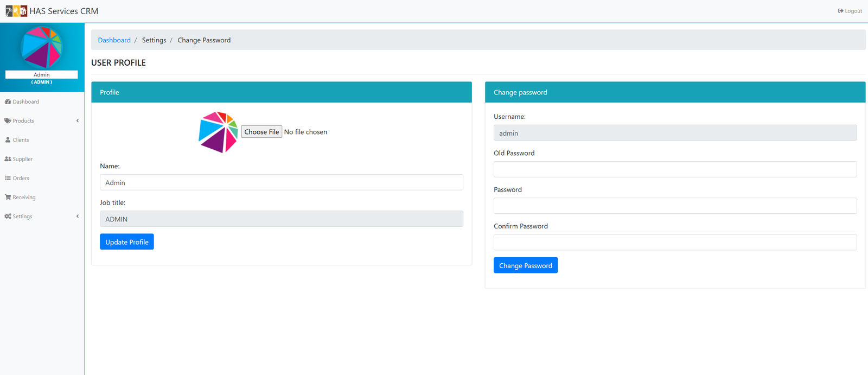Click the sidebar Admin avatar image

click(x=42, y=47)
